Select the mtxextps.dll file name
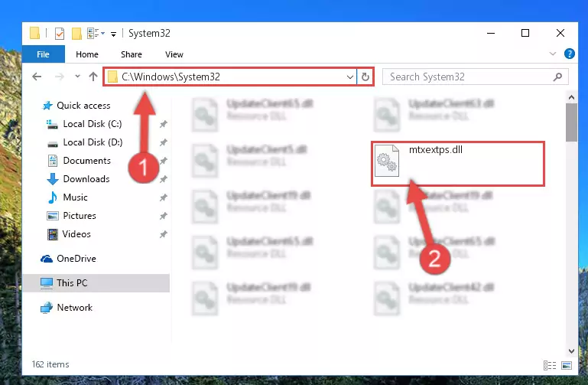 click(x=435, y=150)
